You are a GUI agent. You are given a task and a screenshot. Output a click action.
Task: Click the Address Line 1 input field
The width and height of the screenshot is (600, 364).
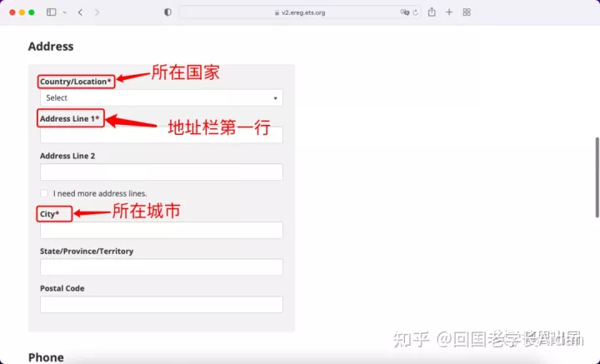[162, 135]
